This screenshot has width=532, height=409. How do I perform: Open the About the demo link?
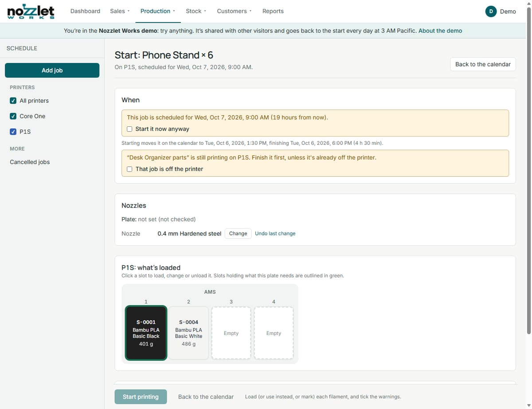tap(440, 31)
